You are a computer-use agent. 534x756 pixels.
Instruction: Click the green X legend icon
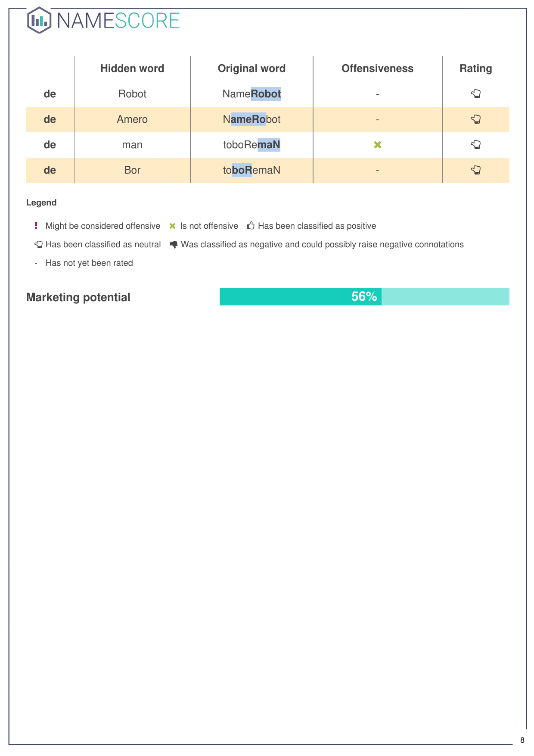(x=173, y=226)
